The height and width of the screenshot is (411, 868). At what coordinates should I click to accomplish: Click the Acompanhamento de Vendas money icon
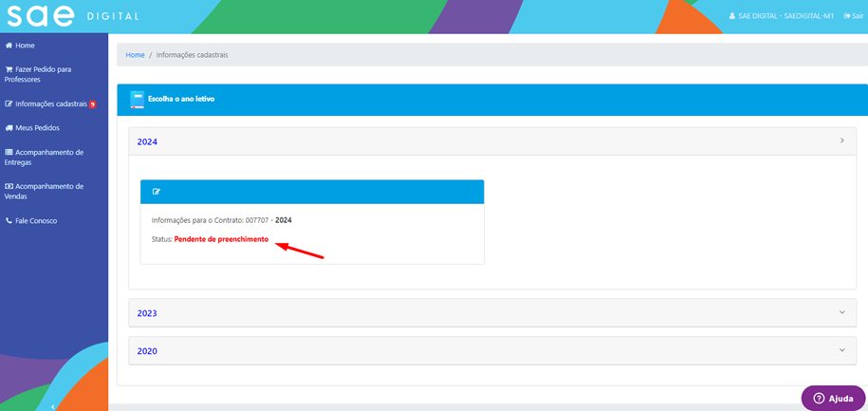[9, 186]
